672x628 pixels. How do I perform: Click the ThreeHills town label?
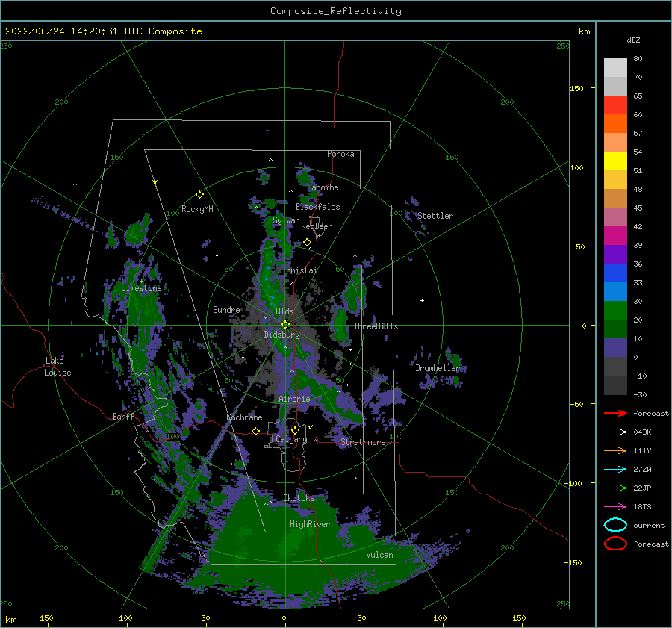click(376, 326)
